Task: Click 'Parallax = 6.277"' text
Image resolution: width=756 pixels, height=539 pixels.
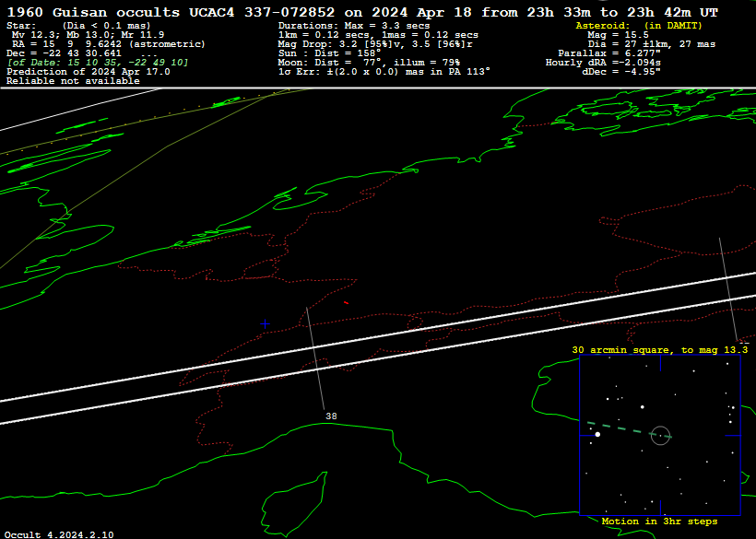Action: [609, 53]
